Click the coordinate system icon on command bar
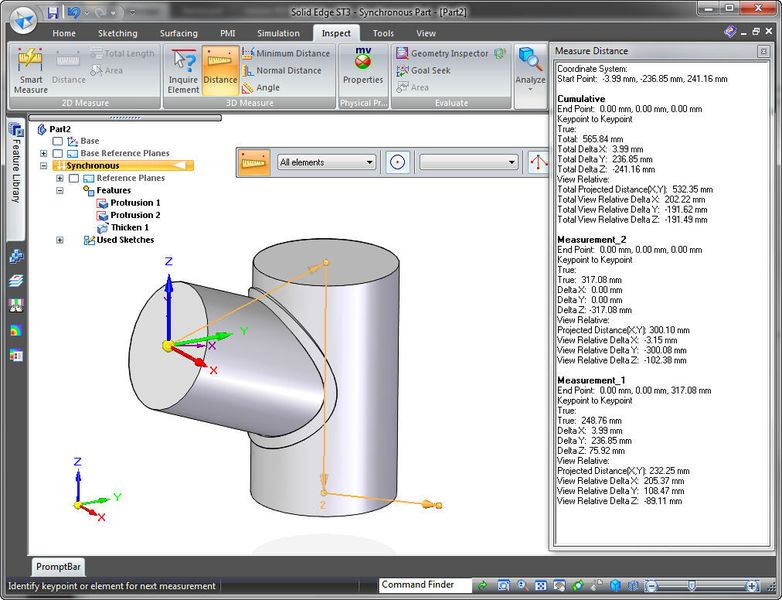The width and height of the screenshot is (782, 600). pos(538,162)
